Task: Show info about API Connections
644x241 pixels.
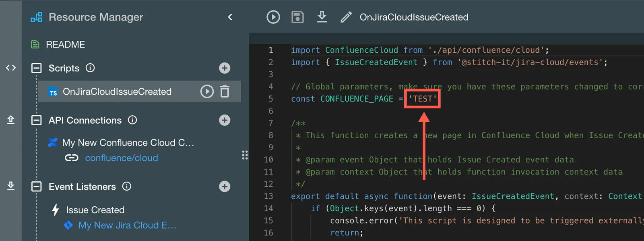Action: coord(132,120)
